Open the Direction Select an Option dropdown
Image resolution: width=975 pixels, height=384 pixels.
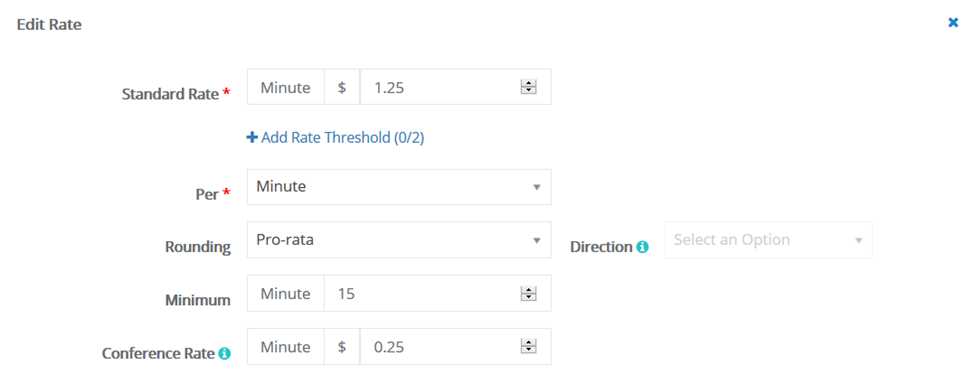769,240
